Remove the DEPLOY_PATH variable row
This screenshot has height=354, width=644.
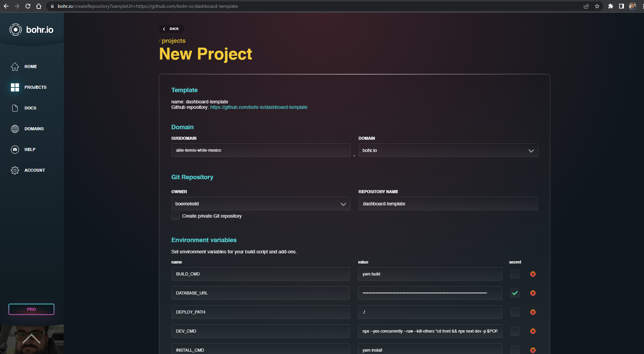pyautogui.click(x=533, y=312)
